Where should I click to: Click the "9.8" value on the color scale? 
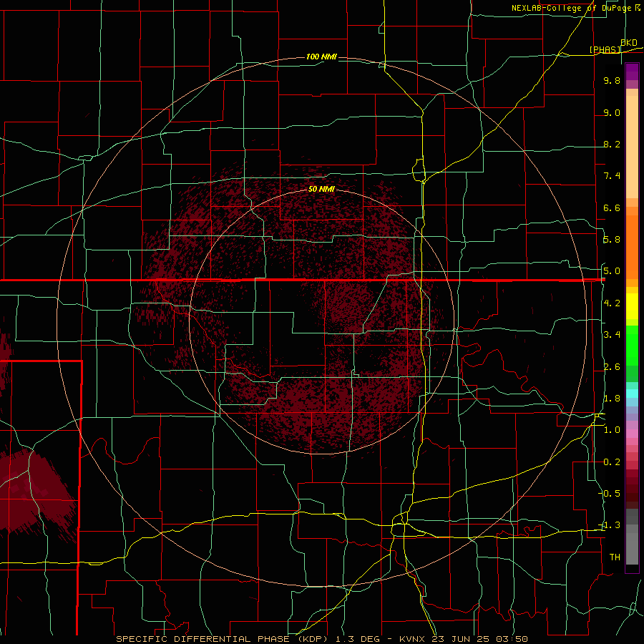click(x=612, y=80)
